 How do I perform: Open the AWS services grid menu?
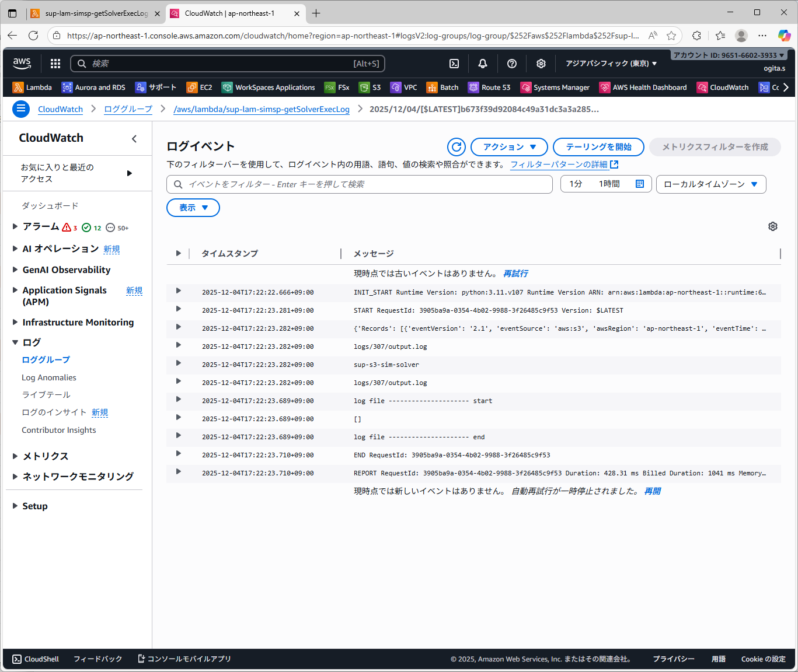pyautogui.click(x=55, y=64)
